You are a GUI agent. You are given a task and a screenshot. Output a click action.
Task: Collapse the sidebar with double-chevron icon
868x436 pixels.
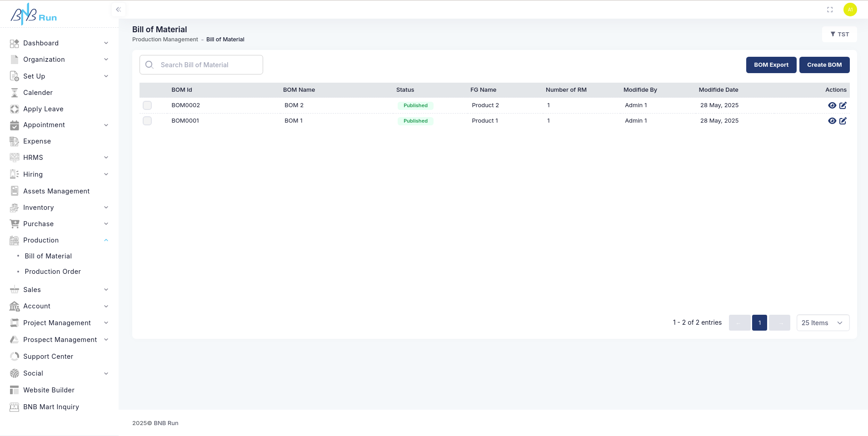point(118,10)
